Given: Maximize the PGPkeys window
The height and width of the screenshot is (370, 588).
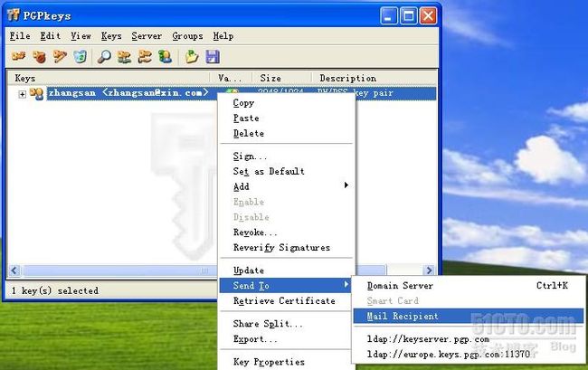Looking at the screenshot, I should click(408, 16).
